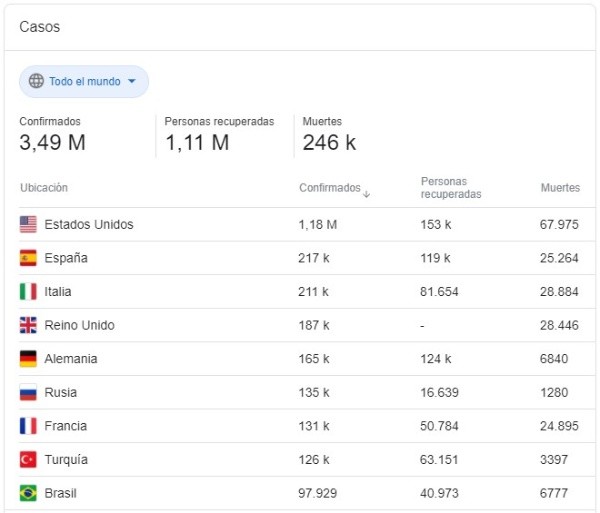600x513 pixels.
Task: Select the Estados Unidos row name
Action: click(89, 225)
